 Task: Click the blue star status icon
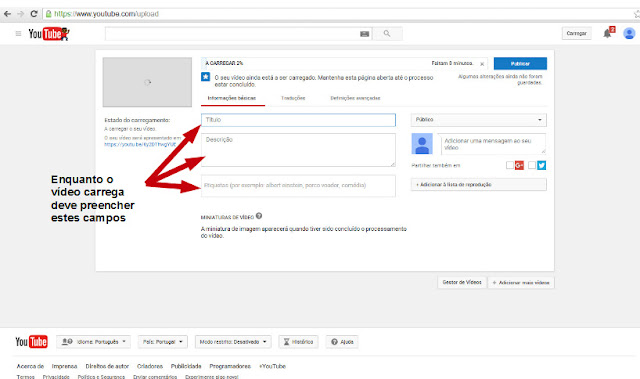pyautogui.click(x=206, y=77)
